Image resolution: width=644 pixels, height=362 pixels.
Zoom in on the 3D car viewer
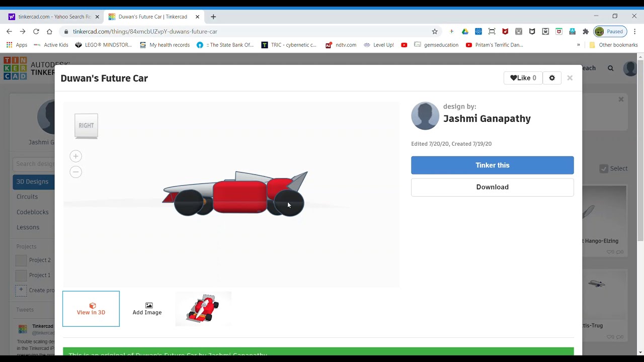[75, 156]
